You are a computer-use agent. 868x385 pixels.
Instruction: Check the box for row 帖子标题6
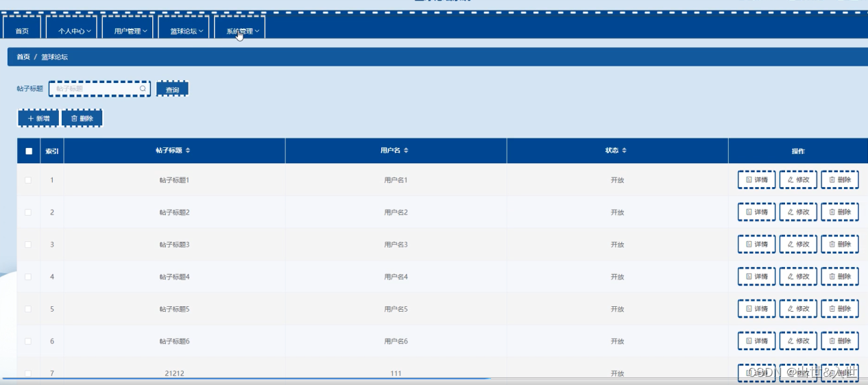point(28,341)
